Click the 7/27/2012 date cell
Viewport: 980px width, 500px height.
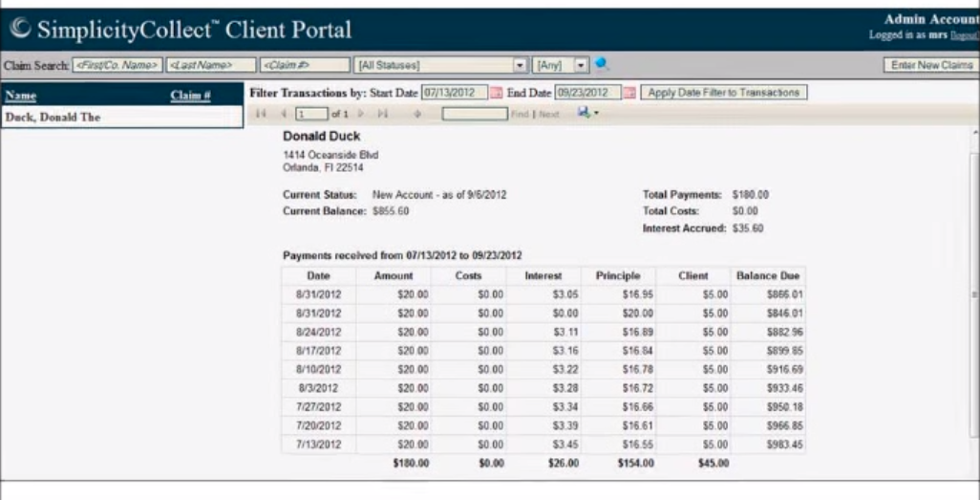[318, 406]
